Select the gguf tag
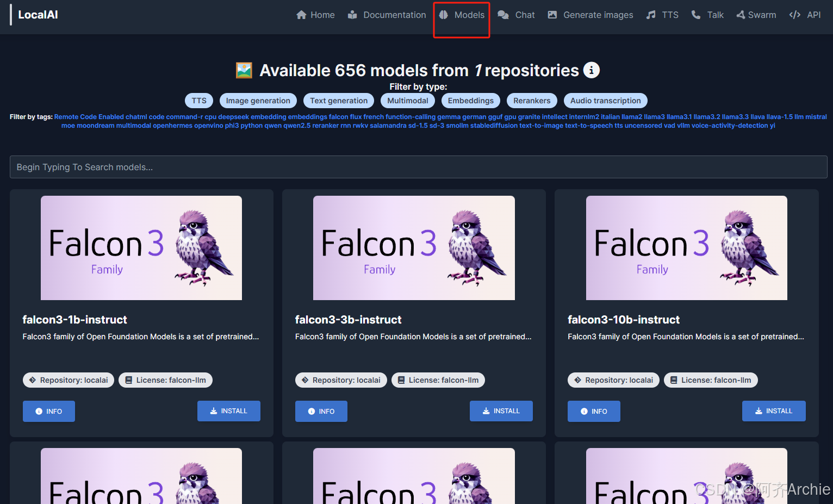 495,117
